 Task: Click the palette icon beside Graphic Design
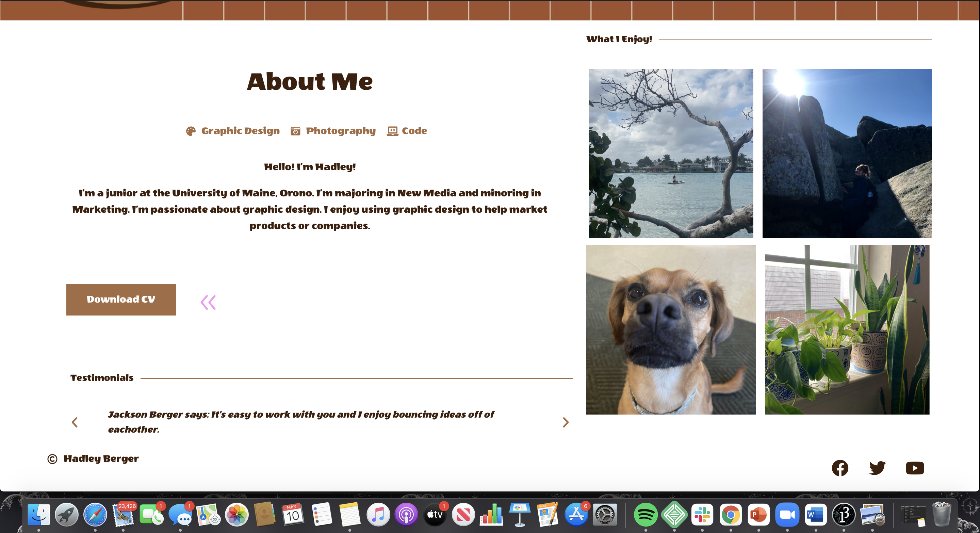pos(191,131)
